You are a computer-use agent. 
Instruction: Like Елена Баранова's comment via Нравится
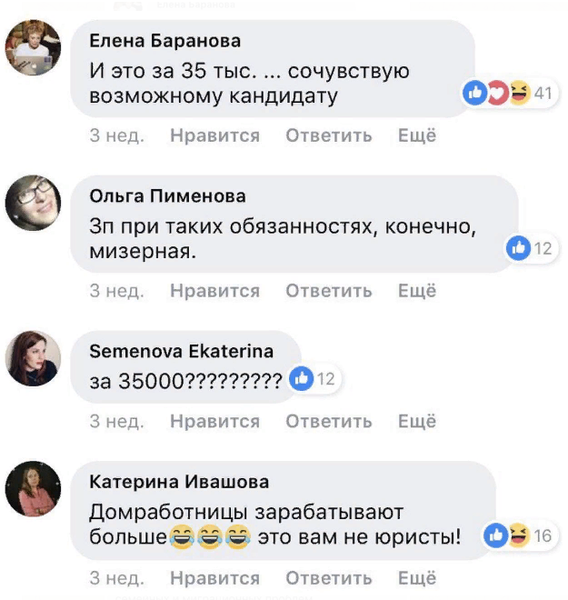coord(215,135)
